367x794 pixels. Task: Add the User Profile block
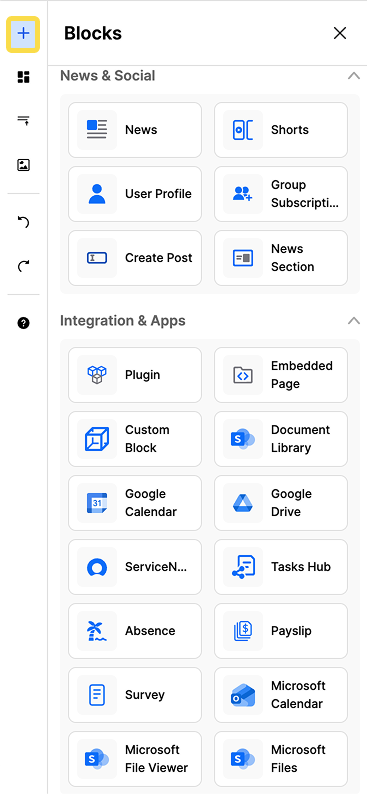pos(135,194)
